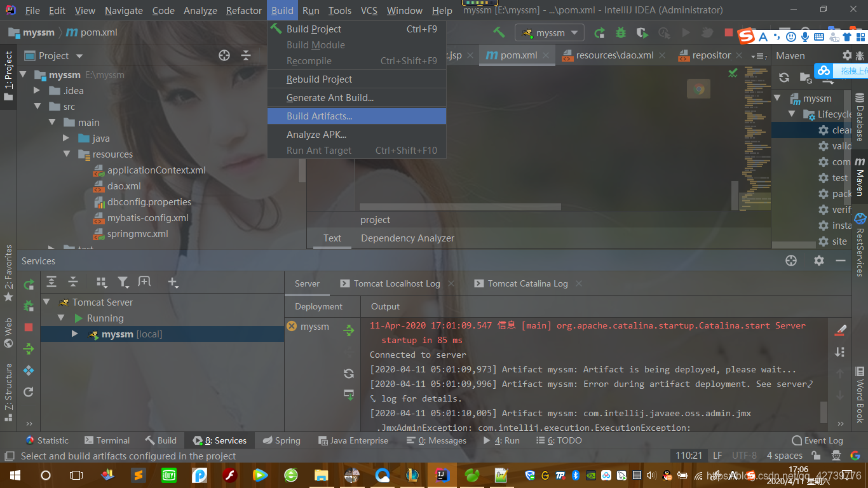Run myssm with coverage from the toolbar
This screenshot has width=868, height=488.
(642, 32)
